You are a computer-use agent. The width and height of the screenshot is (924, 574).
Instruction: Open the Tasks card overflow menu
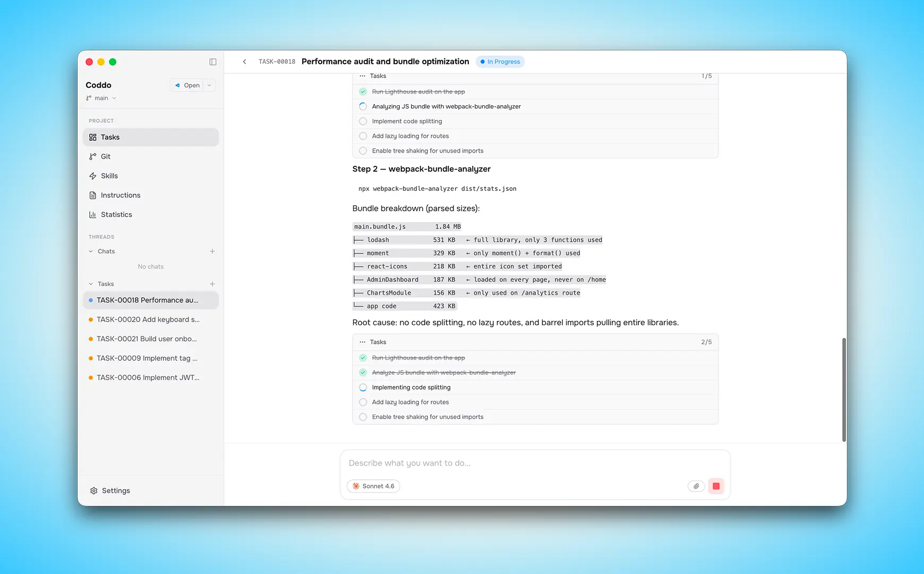coord(363,342)
